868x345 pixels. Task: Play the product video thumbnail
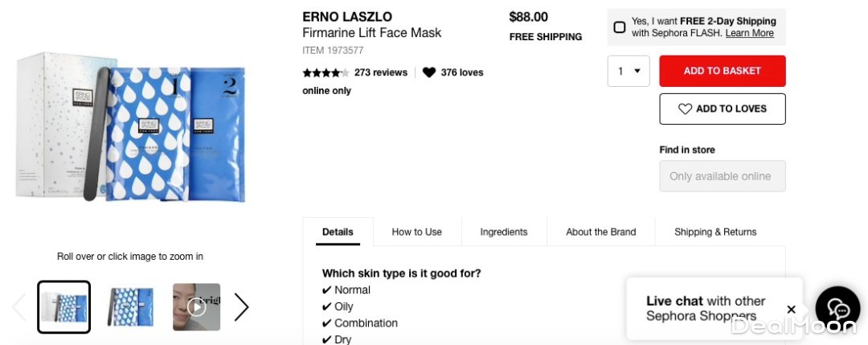[x=196, y=306]
